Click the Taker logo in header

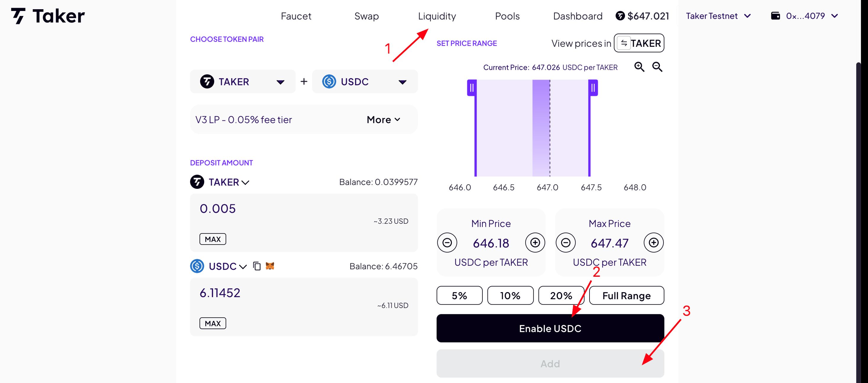click(48, 16)
